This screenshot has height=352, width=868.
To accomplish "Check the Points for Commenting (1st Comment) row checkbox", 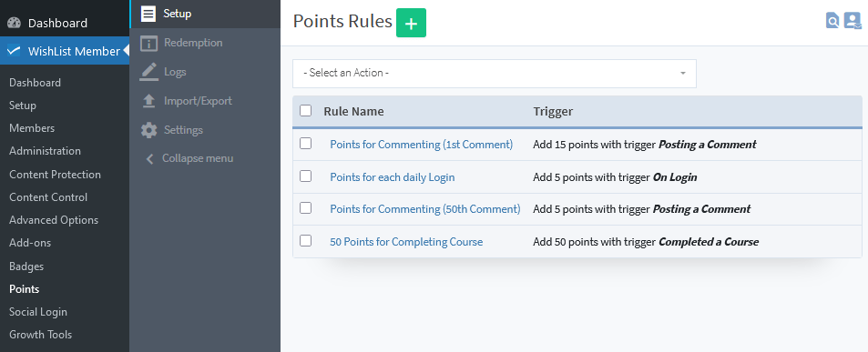I will point(305,144).
